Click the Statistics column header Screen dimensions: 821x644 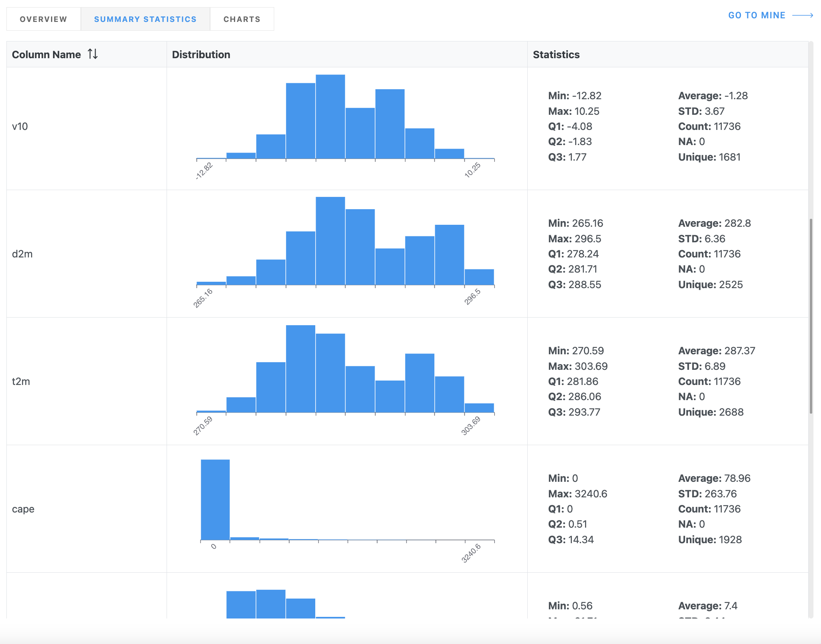coord(556,55)
